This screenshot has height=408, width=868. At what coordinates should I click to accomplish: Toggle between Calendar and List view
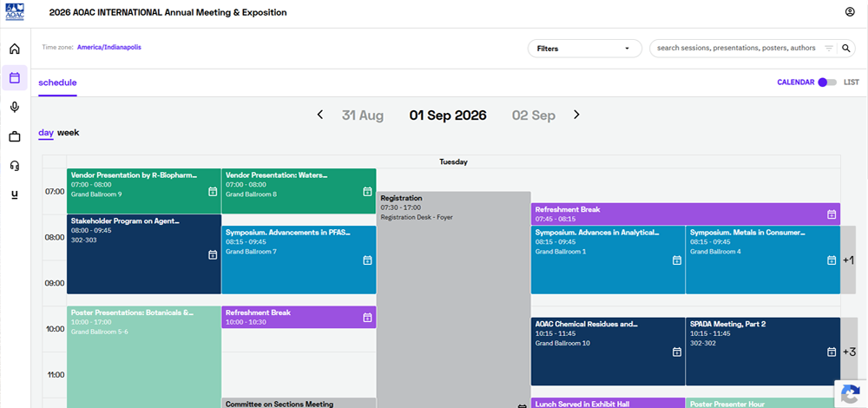click(x=827, y=82)
